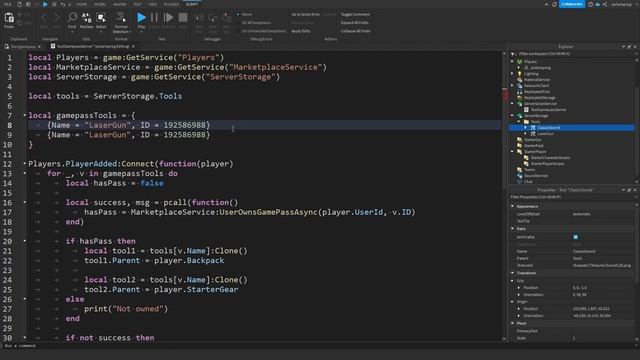
Task: Fold the gamepassTools table at line 7
Action: click(24, 115)
